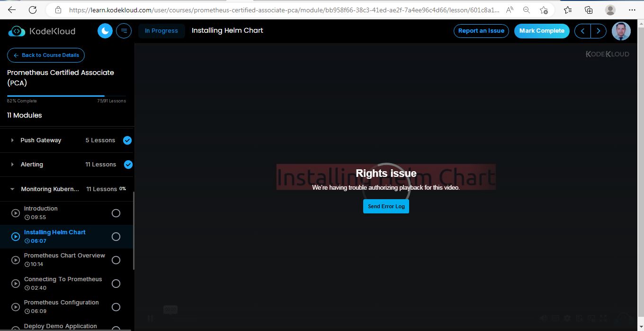The height and width of the screenshot is (331, 644).
Task: Click the 10:14 duration label
Action: (x=34, y=264)
